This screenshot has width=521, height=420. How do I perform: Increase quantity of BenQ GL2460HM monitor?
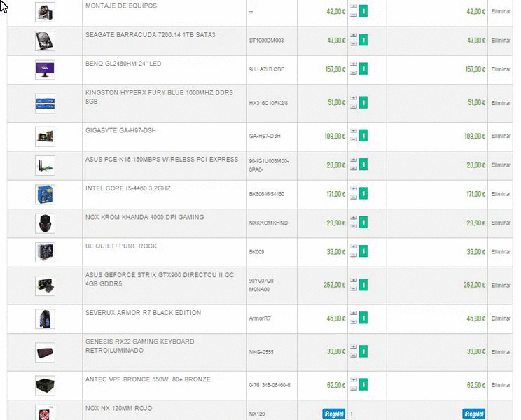[354, 64]
